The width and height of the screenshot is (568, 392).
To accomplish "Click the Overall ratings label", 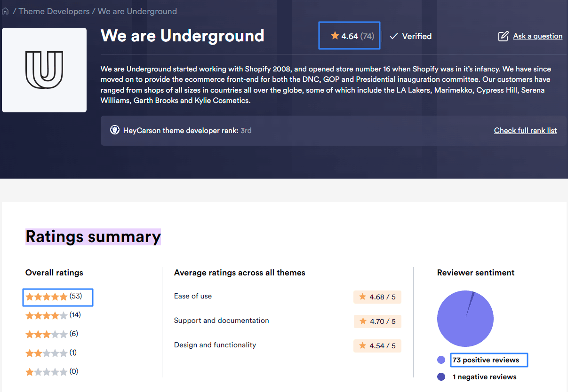I will coord(54,273).
